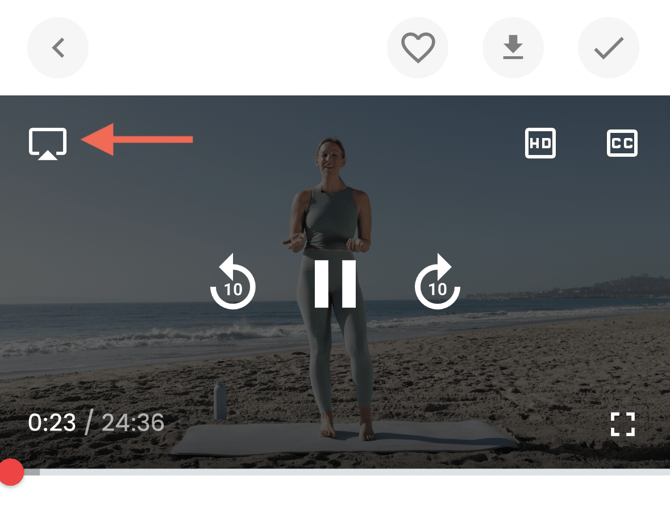Favorite this video with the heart icon
This screenshot has height=510, width=670.
coord(417,48)
